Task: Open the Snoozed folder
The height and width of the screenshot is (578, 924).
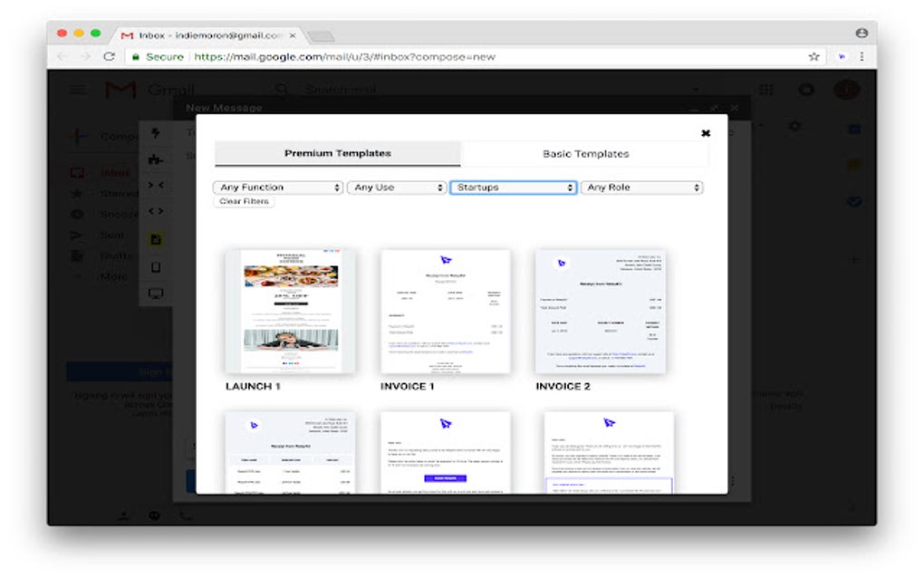Action: point(103,215)
